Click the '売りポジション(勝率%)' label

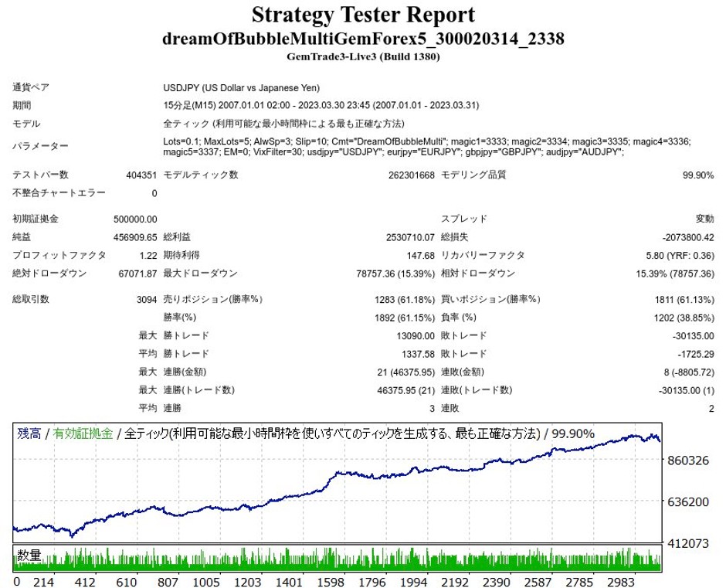pyautogui.click(x=213, y=299)
